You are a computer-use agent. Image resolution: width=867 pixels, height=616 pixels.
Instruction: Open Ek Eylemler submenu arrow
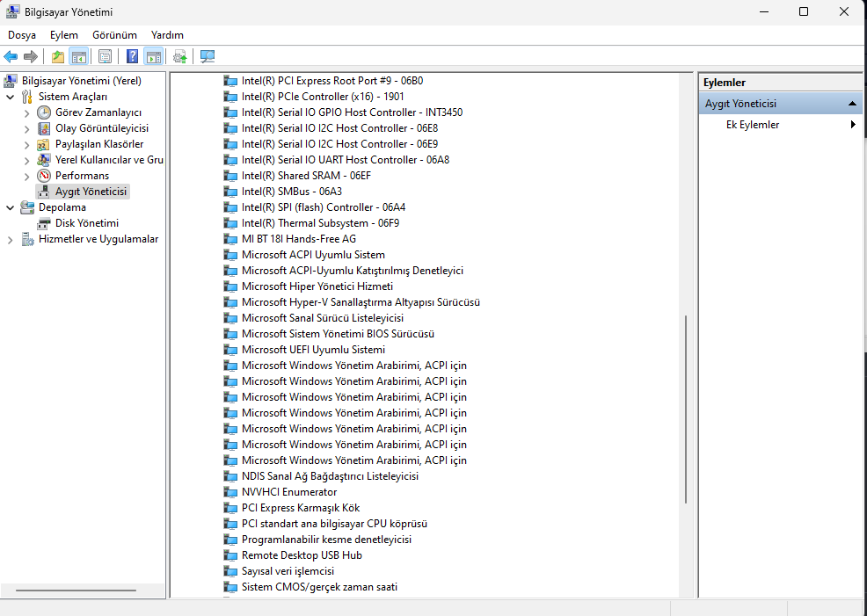point(853,125)
